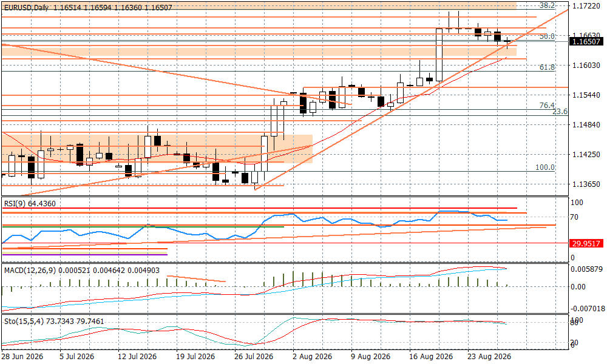This screenshot has width=607, height=364.
Task: Select the 50.0 Fibonacci level label
Action: 547,36
